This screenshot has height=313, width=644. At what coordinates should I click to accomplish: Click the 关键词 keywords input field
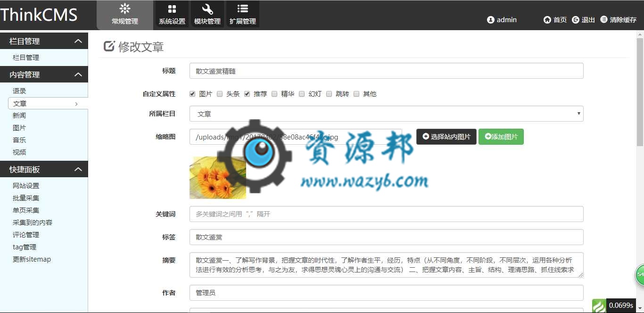point(386,214)
